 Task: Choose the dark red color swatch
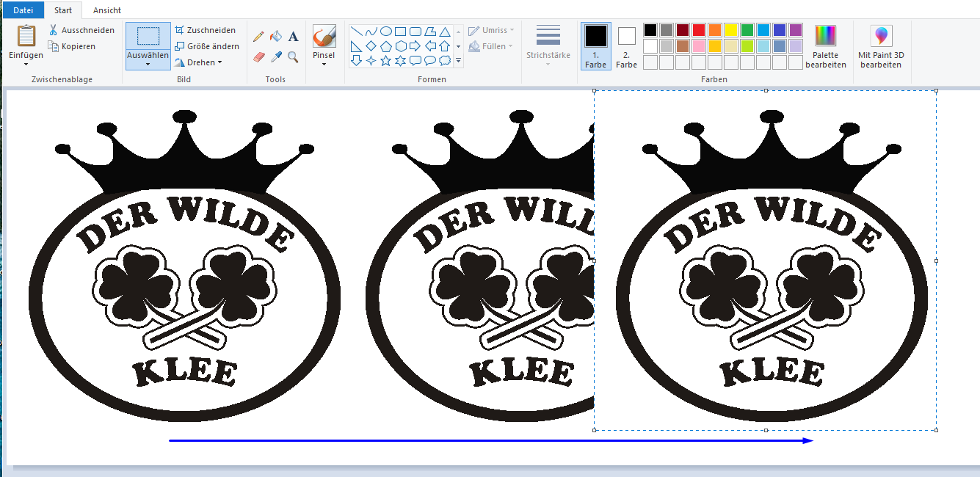683,30
